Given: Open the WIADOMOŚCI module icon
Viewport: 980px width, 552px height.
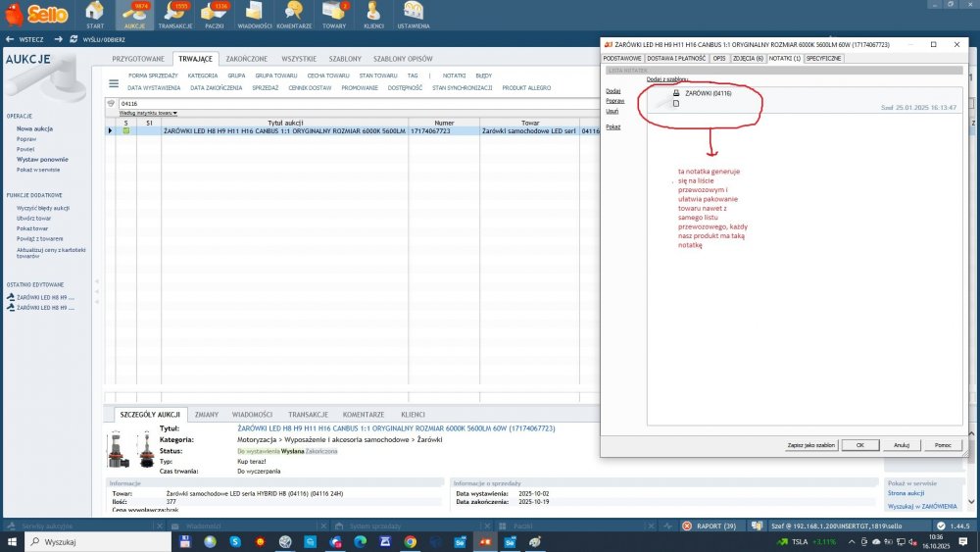Looking at the screenshot, I should [x=255, y=14].
